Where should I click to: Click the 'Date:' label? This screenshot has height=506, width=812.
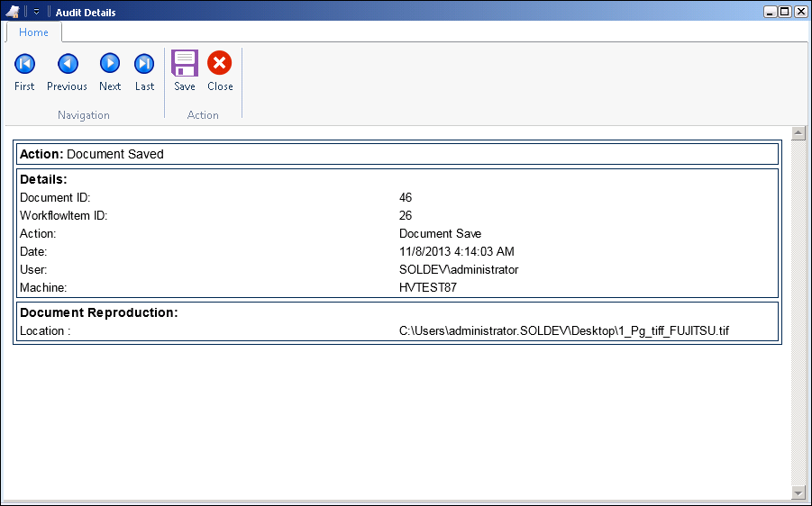pos(33,252)
